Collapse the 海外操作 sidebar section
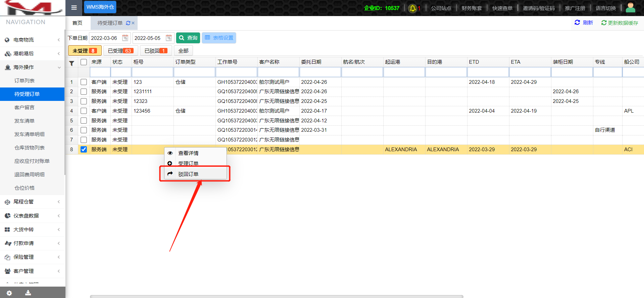Viewport: 644px width, 298px height. 32,67
